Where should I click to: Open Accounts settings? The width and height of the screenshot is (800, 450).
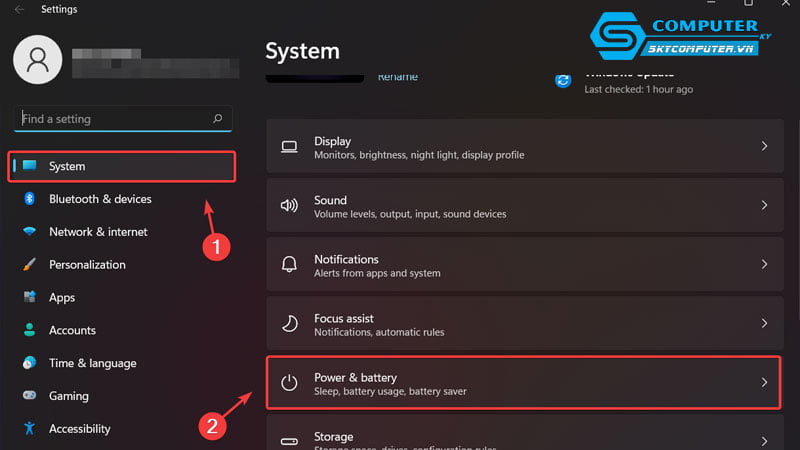[x=72, y=330]
